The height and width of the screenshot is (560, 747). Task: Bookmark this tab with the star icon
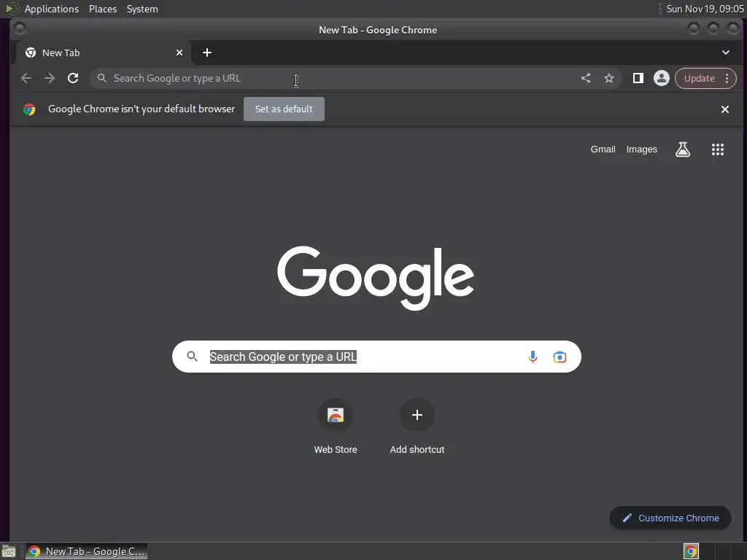click(609, 78)
